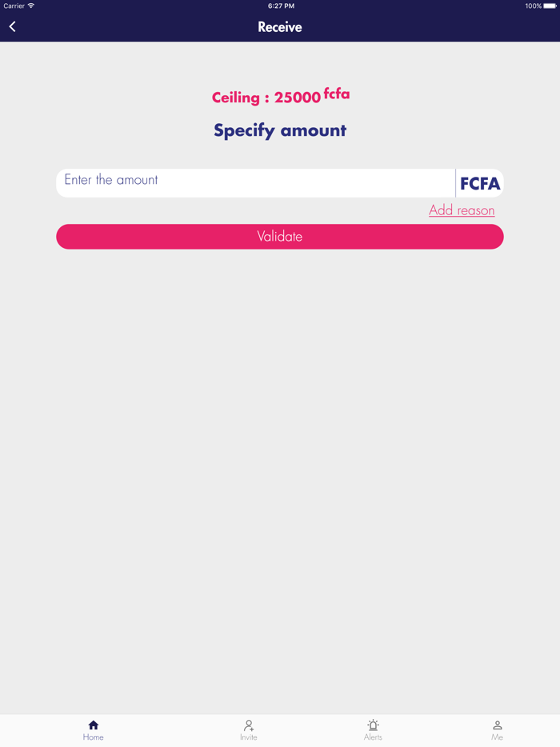Switch to the Me tab label
The width and height of the screenshot is (560, 747).
pyautogui.click(x=498, y=737)
